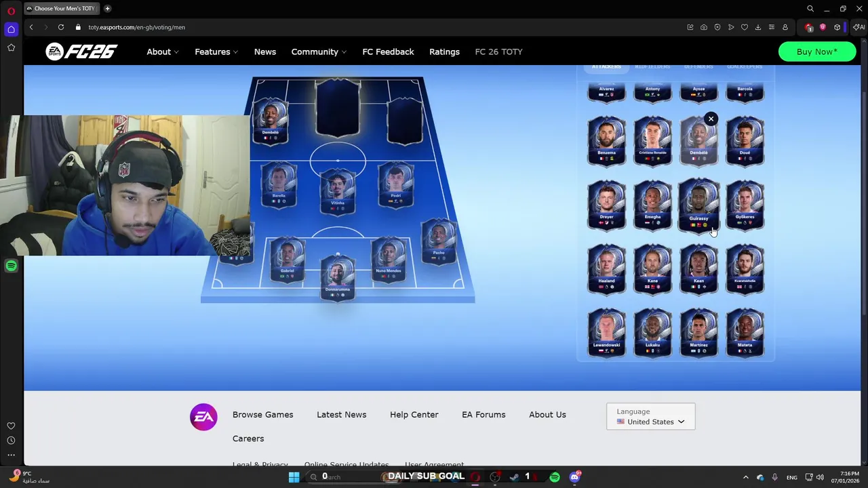The height and width of the screenshot is (488, 868).
Task: Open the sidebar heart icon
Action: tap(11, 426)
